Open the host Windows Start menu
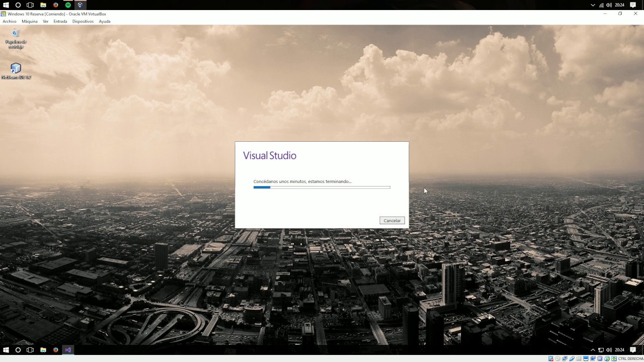Image resolution: width=644 pixels, height=362 pixels. [x=6, y=5]
